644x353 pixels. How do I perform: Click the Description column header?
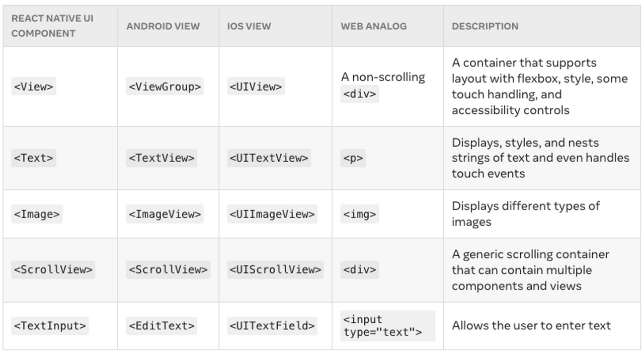click(485, 26)
